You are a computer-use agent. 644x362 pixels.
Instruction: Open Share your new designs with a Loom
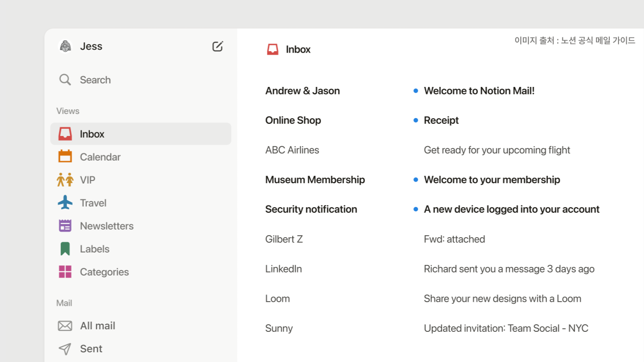coord(502,299)
